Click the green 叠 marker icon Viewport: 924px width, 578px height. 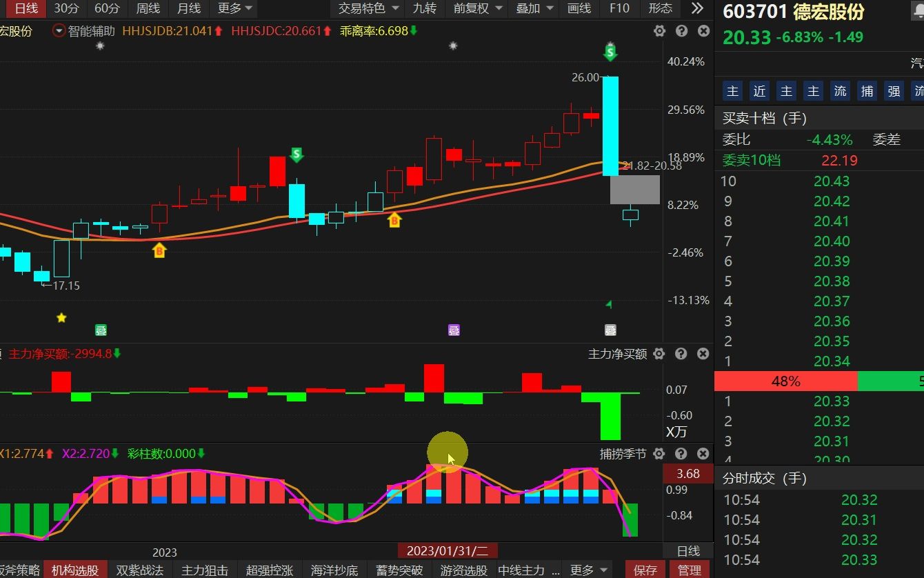(101, 330)
